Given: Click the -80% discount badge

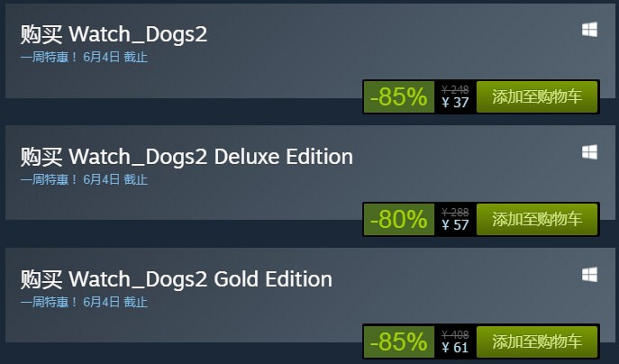Looking at the screenshot, I should click(399, 219).
